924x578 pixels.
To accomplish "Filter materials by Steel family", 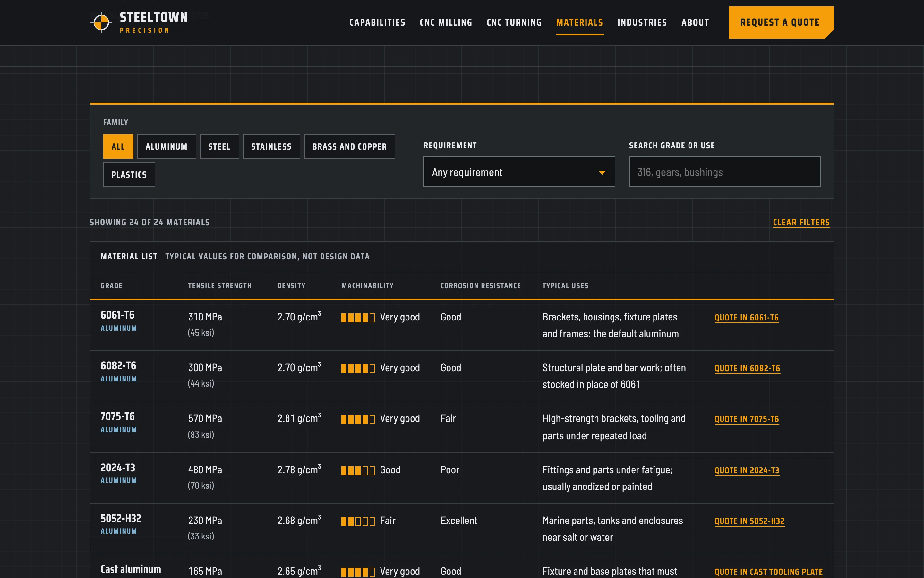I will (x=219, y=146).
